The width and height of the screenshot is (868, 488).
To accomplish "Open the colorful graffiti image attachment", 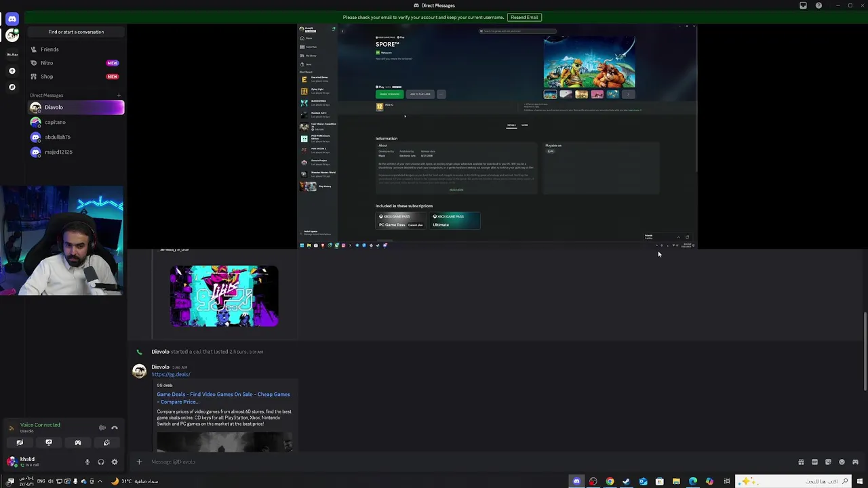I will (x=224, y=296).
